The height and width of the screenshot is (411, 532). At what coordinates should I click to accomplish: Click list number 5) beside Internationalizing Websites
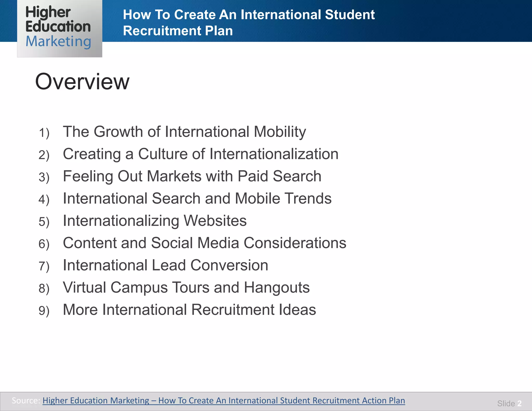click(x=44, y=222)
